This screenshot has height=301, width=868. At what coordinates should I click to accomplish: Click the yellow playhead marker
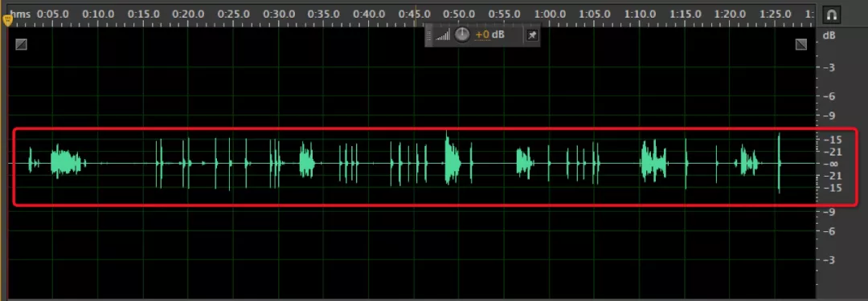click(x=7, y=21)
